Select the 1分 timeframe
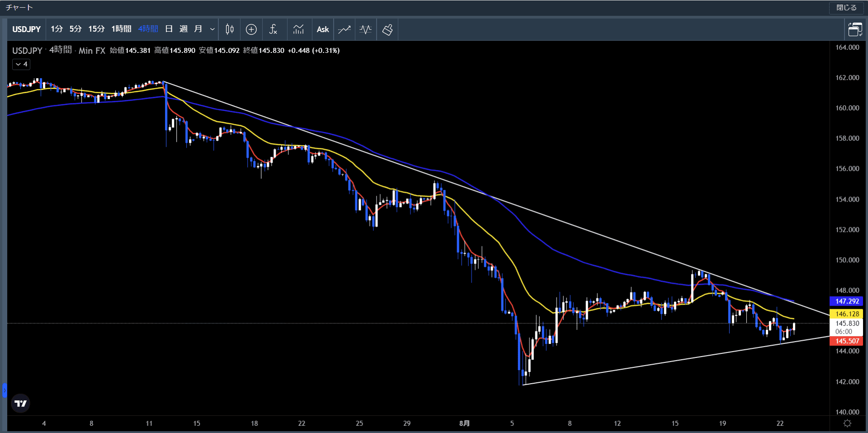 pos(57,29)
